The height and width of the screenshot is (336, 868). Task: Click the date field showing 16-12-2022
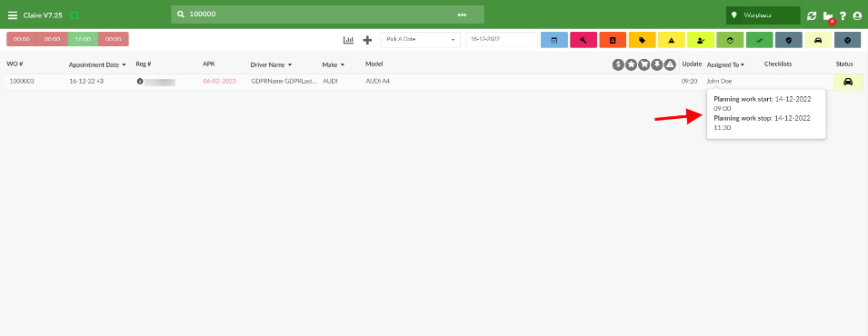(502, 40)
